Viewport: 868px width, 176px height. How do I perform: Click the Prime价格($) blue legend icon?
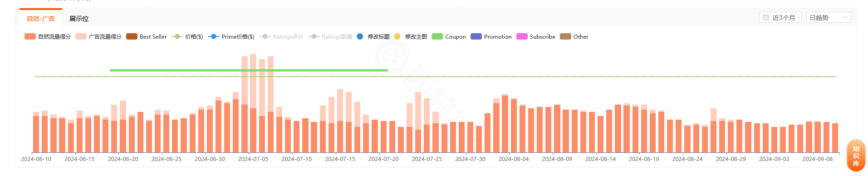coord(213,37)
